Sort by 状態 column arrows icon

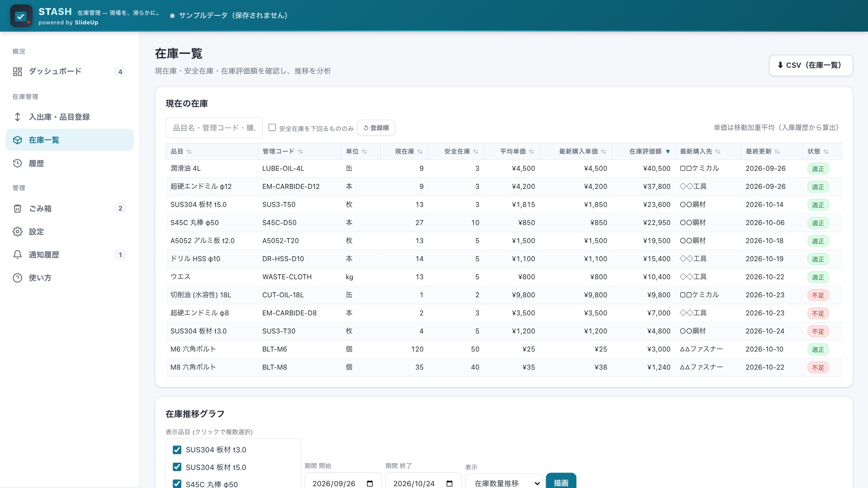[826, 152]
